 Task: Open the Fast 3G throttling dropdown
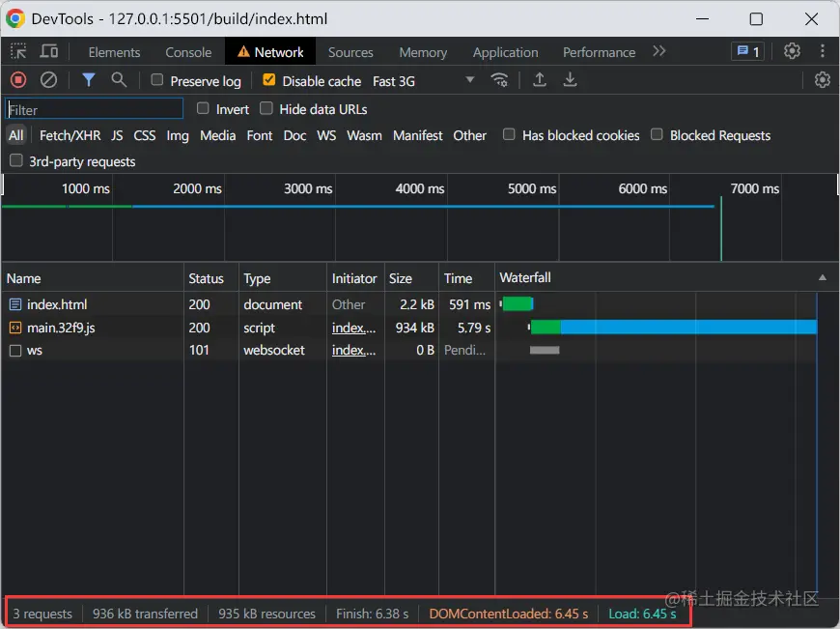point(423,81)
